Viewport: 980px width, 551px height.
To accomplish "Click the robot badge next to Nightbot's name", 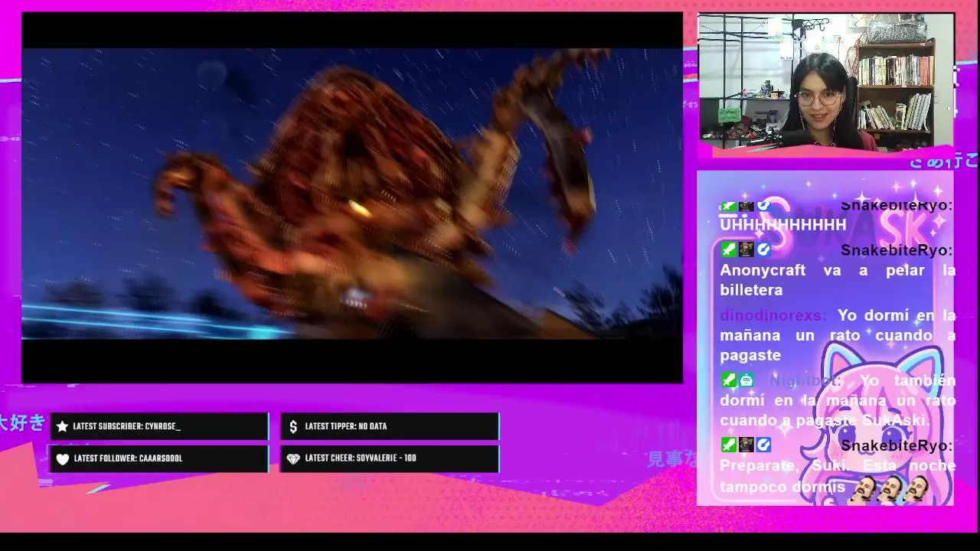I will pyautogui.click(x=746, y=380).
